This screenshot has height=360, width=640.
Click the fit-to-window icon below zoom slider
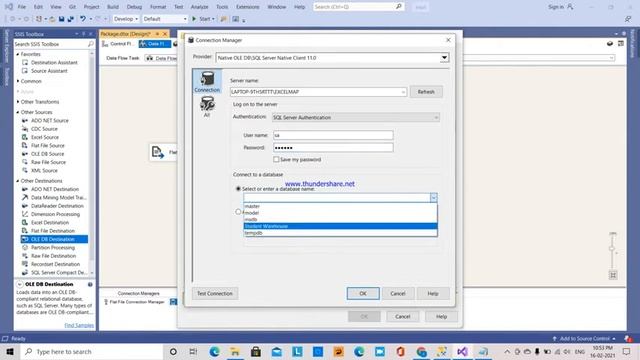613,275
